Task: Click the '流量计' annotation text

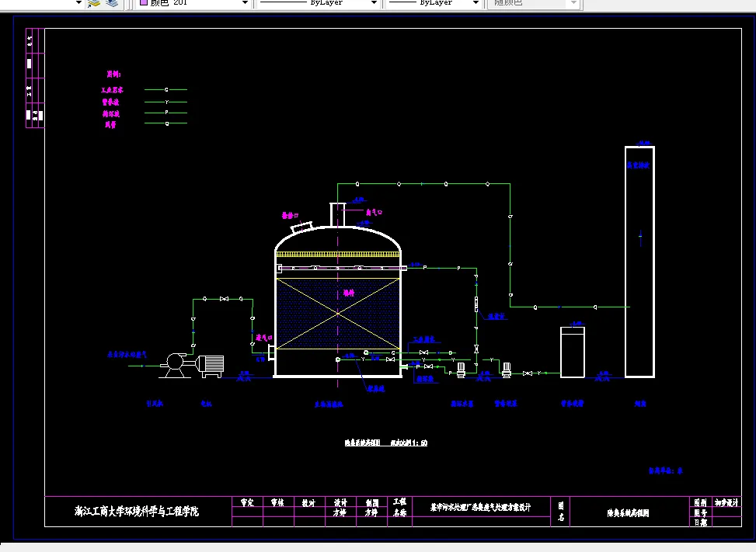Action: click(x=496, y=317)
